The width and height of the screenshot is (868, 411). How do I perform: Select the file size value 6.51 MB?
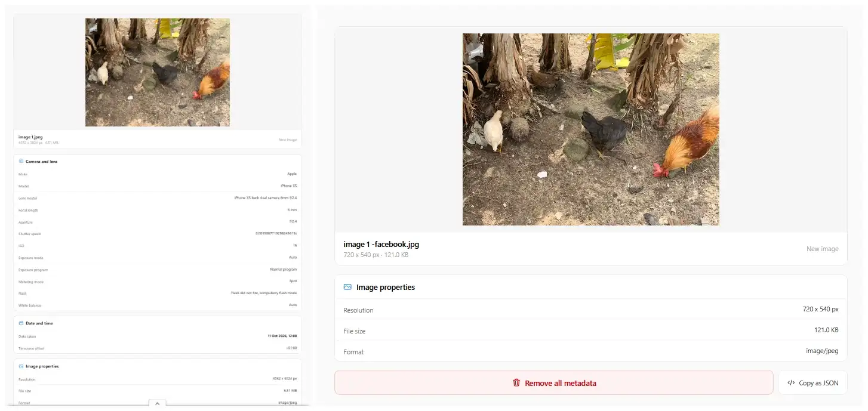click(x=290, y=390)
